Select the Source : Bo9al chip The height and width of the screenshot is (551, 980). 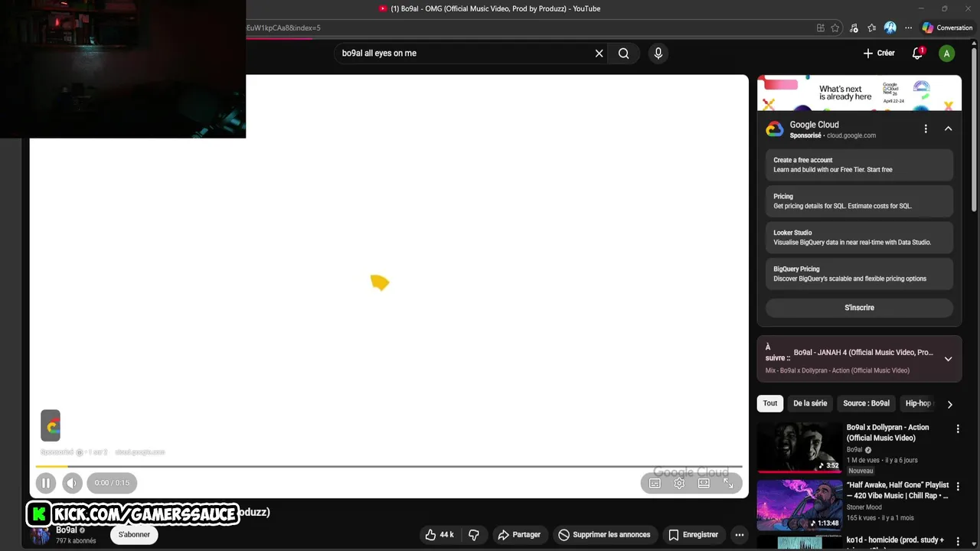click(x=866, y=403)
